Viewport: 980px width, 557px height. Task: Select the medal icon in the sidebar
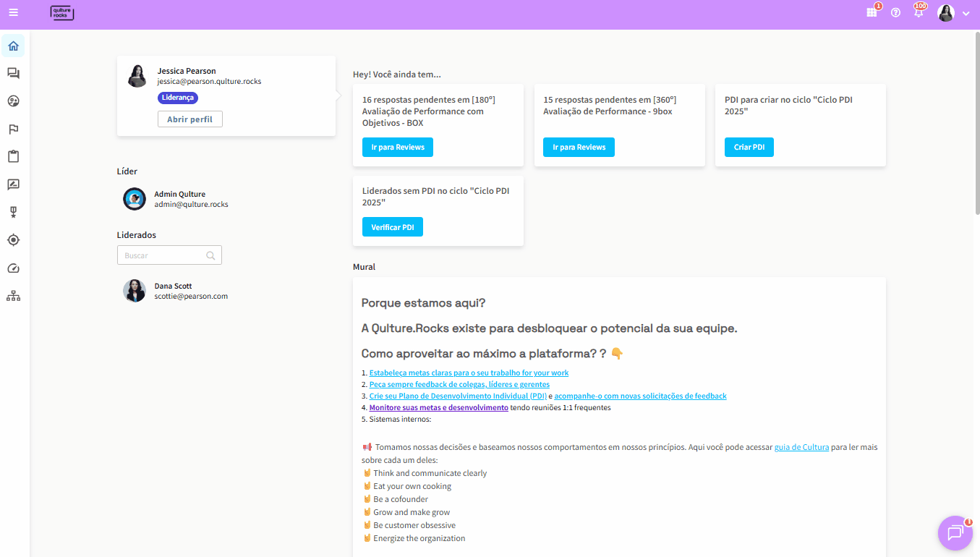(x=13, y=212)
